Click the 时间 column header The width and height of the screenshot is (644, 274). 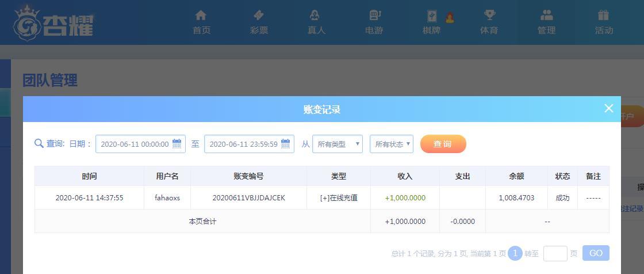tap(89, 176)
